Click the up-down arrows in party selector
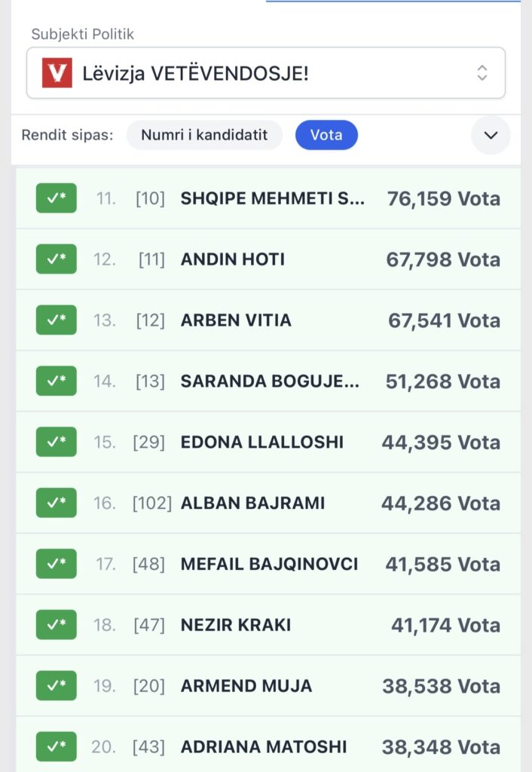 click(x=482, y=73)
